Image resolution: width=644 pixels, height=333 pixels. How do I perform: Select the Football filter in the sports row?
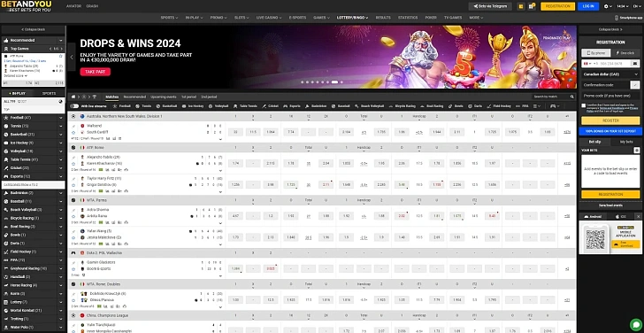tap(122, 106)
